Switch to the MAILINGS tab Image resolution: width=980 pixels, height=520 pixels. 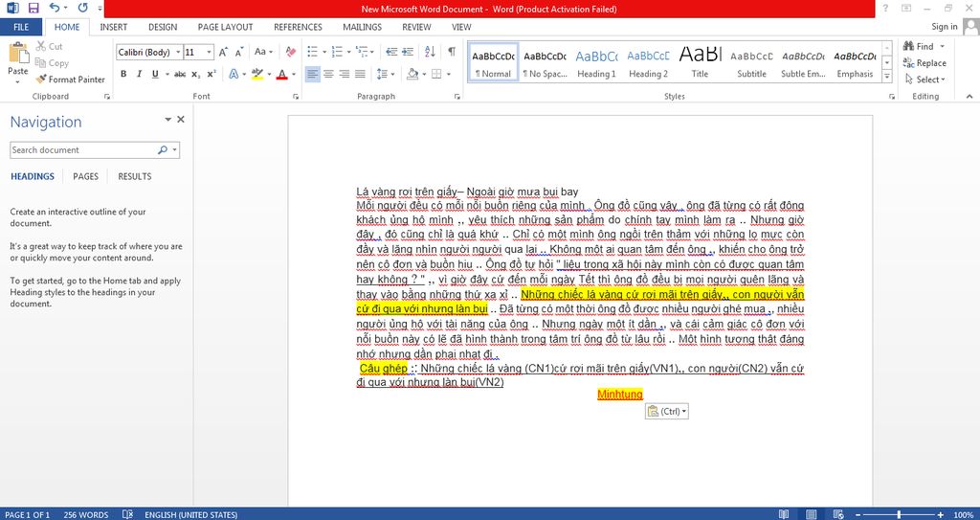tap(362, 27)
